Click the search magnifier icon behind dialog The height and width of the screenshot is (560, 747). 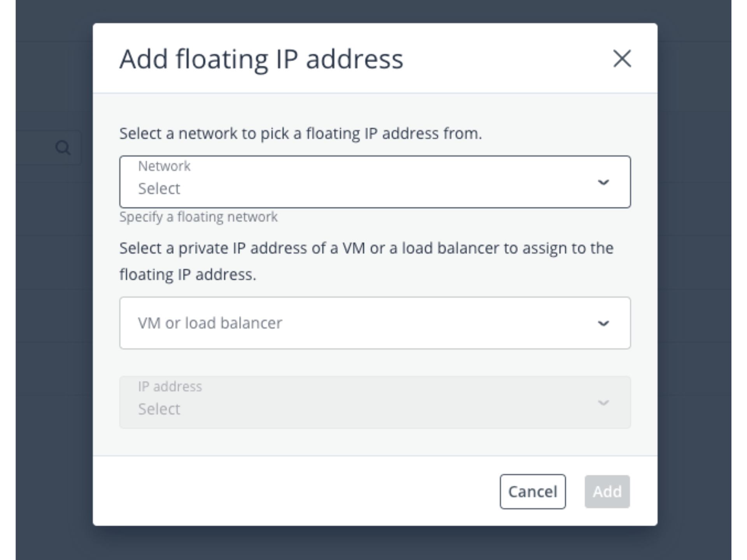pyautogui.click(x=63, y=148)
